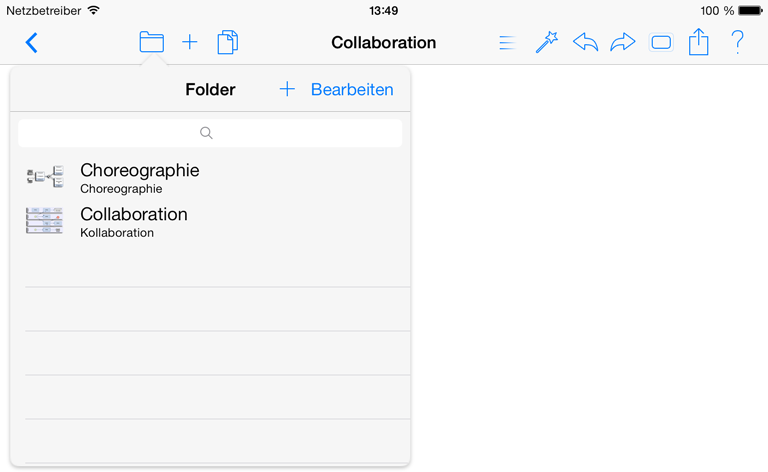The height and width of the screenshot is (472, 768).
Task: Tap the Collaboration title in toolbar
Action: pos(384,43)
